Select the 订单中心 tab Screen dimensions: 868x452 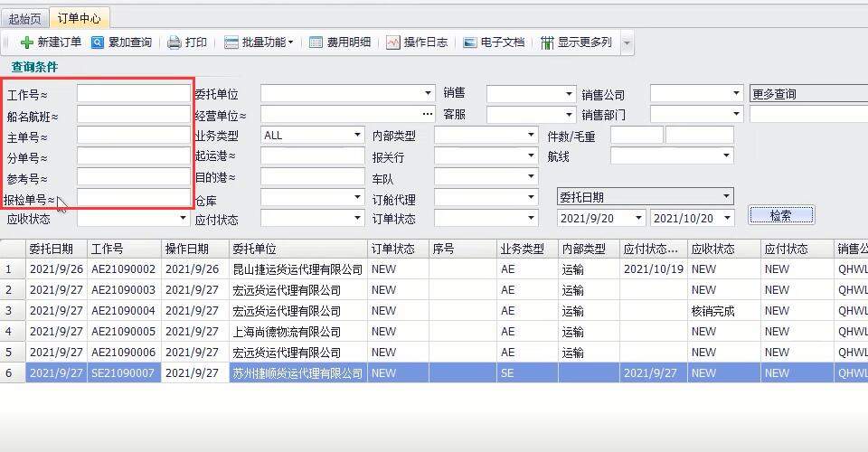tap(79, 18)
